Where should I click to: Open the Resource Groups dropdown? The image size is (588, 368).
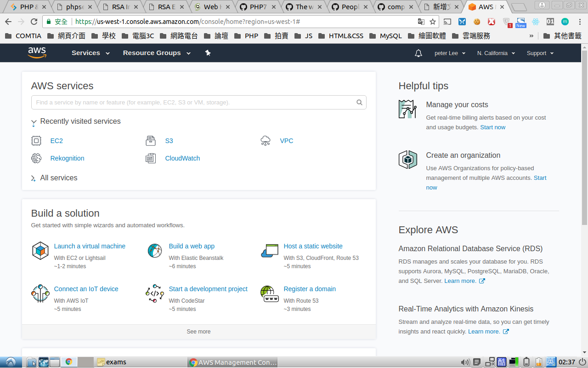[157, 53]
